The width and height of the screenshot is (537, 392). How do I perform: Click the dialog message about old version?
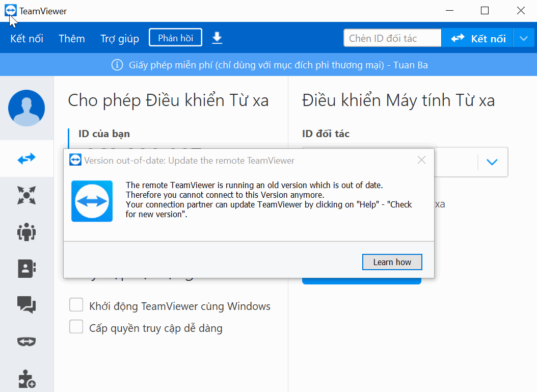click(x=269, y=199)
